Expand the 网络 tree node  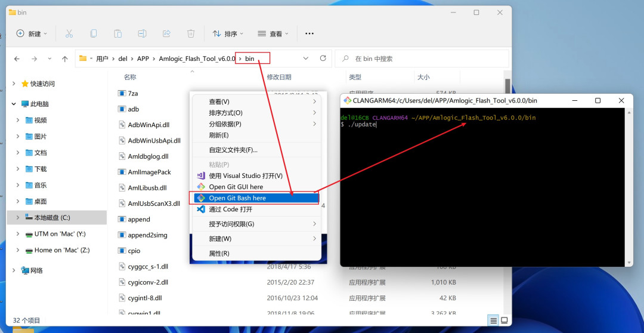tap(14, 270)
